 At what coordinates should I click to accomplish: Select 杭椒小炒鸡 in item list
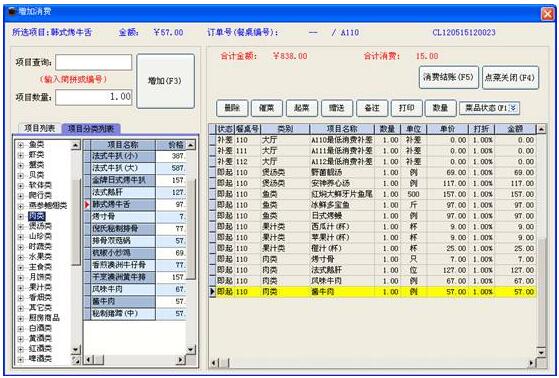pos(123,253)
